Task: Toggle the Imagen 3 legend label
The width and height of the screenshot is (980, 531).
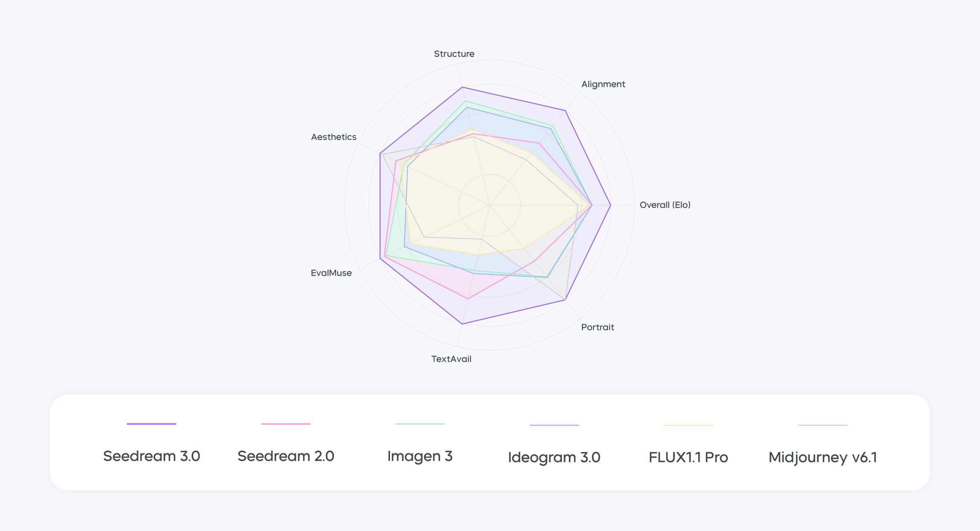Action: (420, 456)
